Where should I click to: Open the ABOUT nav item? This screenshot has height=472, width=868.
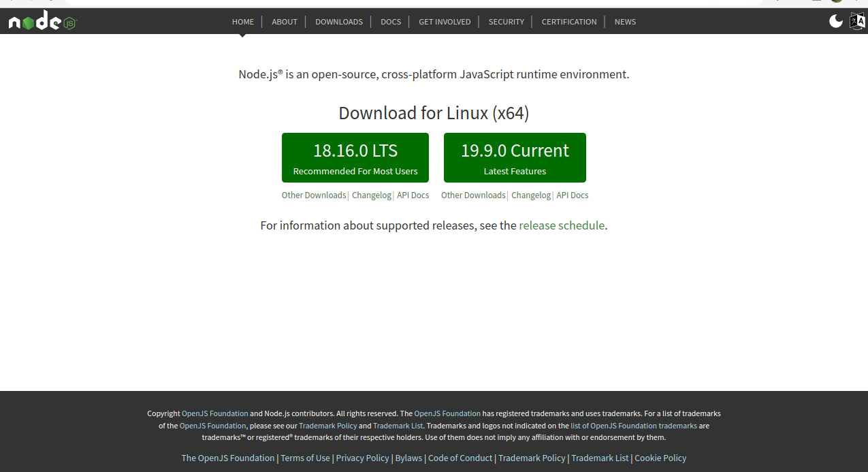click(x=285, y=22)
